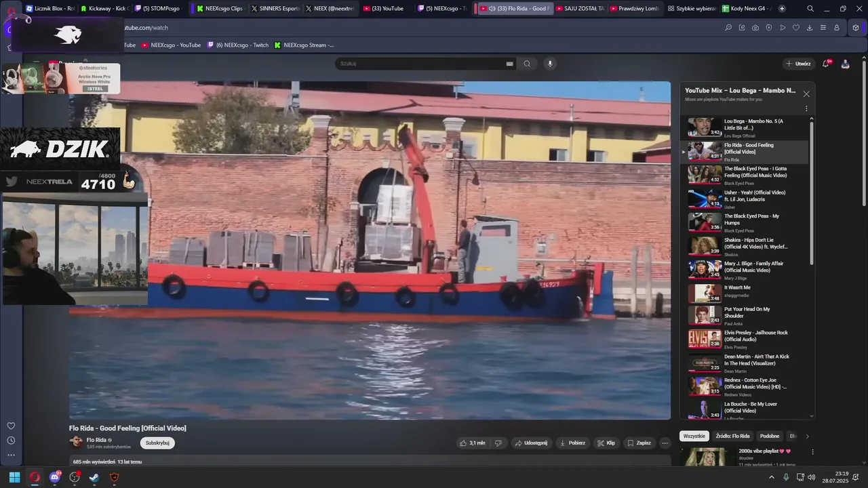Open browser downloads tray icon
Screen dimensions: 868x488
click(810, 28)
